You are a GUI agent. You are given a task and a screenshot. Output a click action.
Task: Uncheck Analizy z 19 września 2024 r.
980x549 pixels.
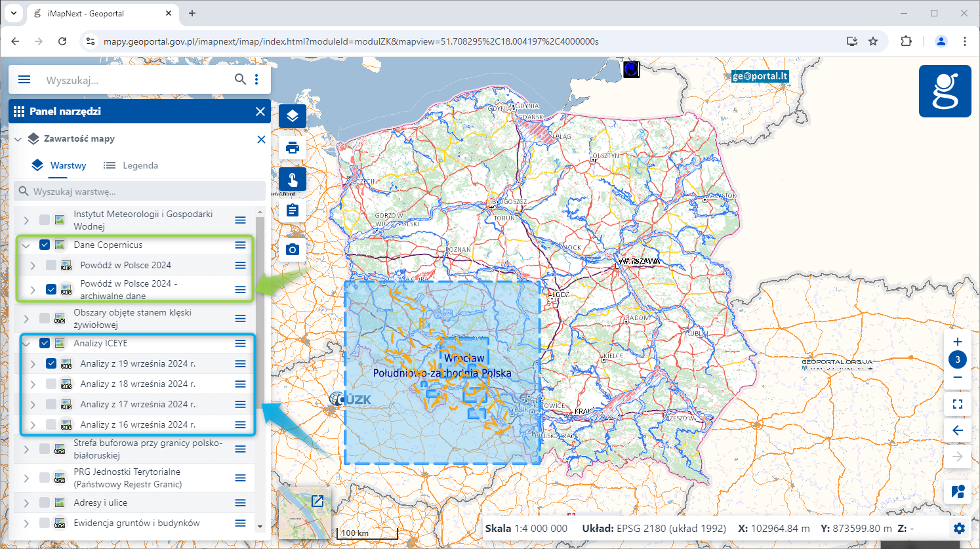[x=51, y=363]
